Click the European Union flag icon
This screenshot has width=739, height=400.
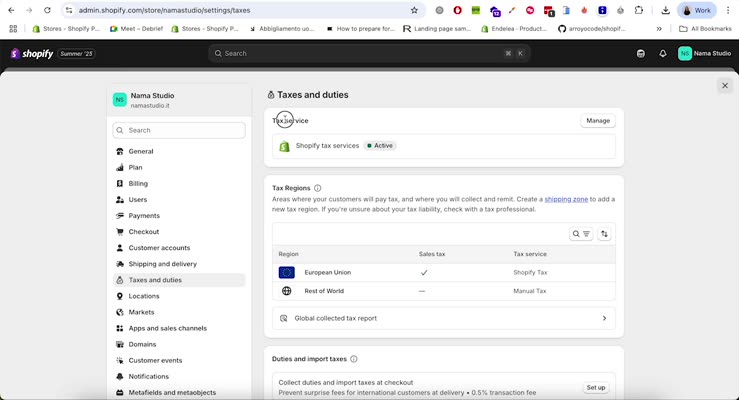[x=287, y=272]
